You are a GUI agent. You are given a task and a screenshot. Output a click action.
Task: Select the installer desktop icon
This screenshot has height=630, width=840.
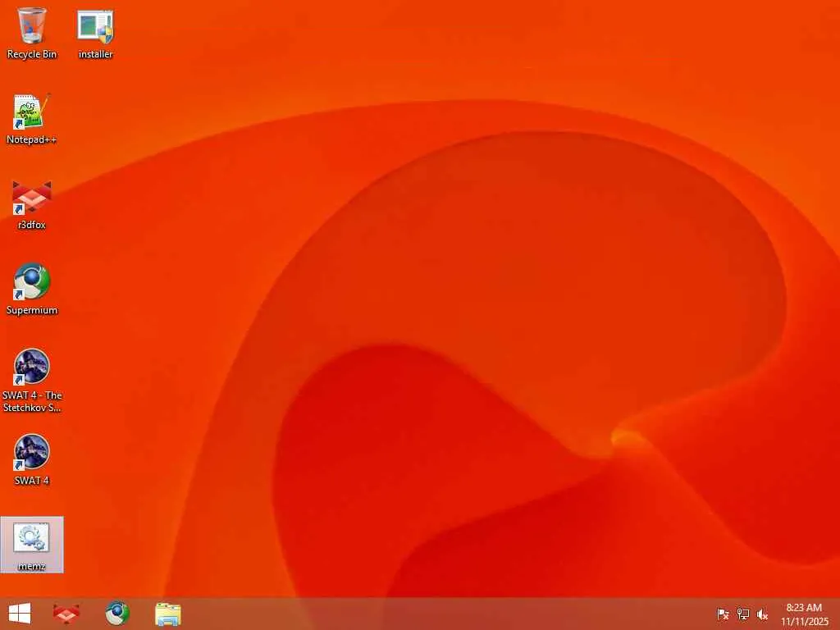95,32
